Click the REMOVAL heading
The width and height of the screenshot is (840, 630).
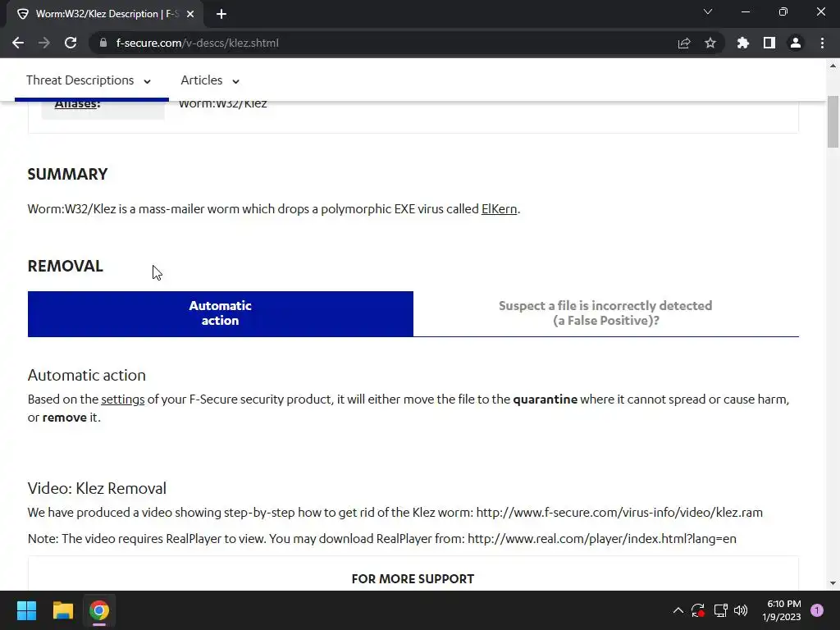pyautogui.click(x=66, y=267)
